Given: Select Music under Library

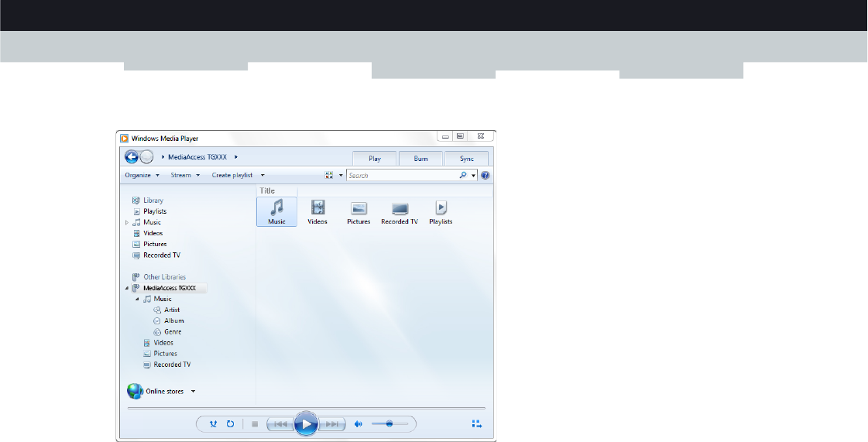Looking at the screenshot, I should click(153, 222).
